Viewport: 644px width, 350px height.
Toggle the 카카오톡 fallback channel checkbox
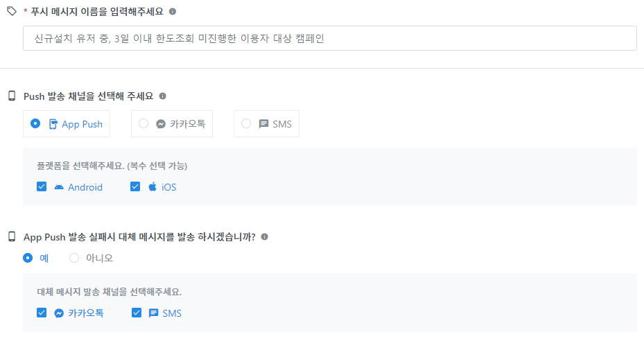click(42, 313)
